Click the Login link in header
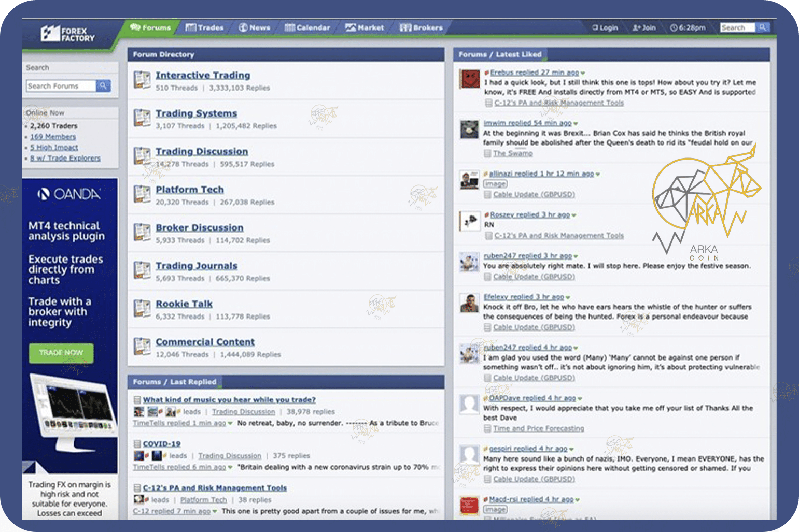 point(605,28)
